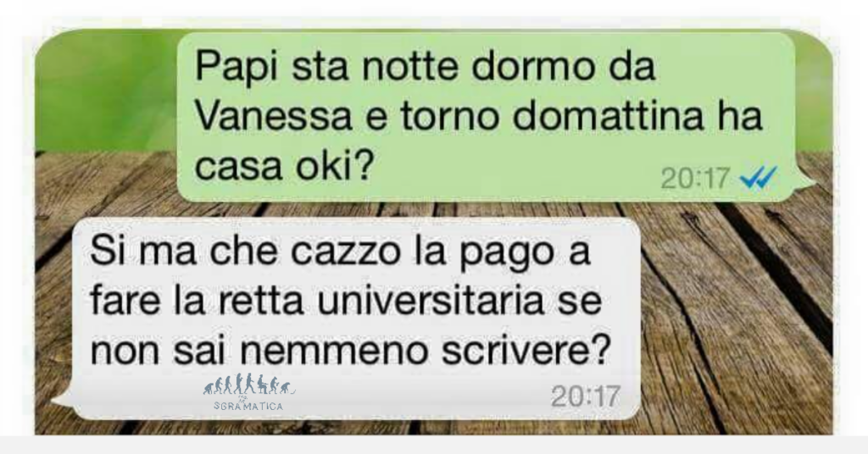Click the 20:17 timestamp on white reply

click(586, 396)
